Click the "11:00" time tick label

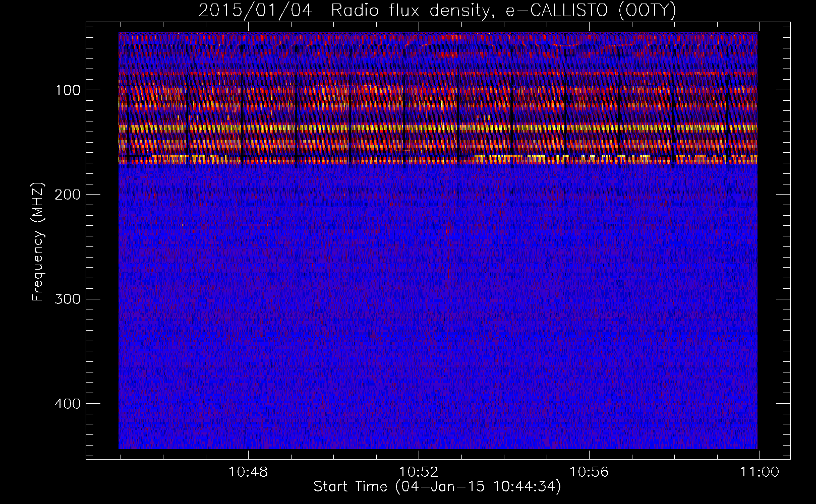pyautogui.click(x=760, y=472)
